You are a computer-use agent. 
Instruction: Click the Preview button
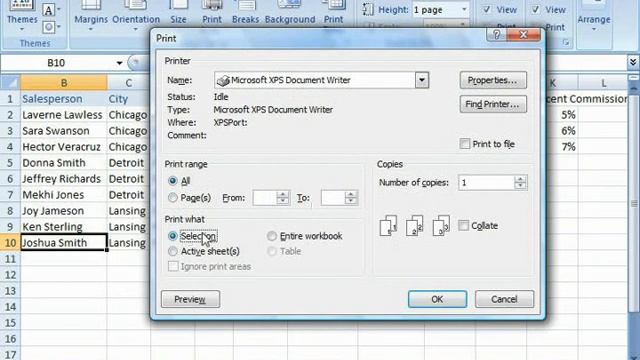click(190, 299)
